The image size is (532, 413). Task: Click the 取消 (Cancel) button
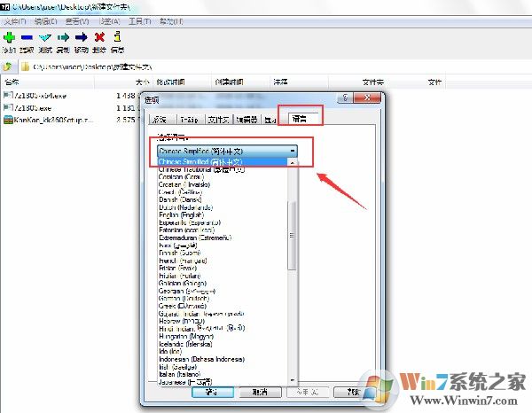coord(260,392)
